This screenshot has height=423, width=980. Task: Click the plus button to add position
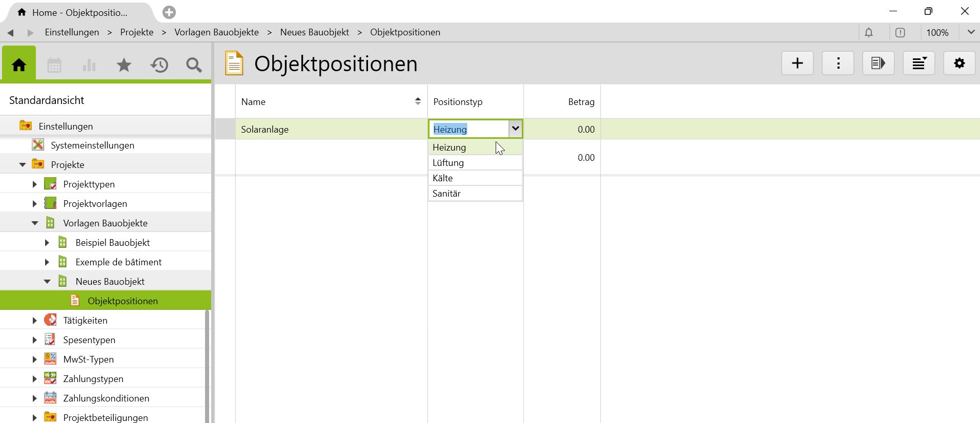tap(797, 63)
